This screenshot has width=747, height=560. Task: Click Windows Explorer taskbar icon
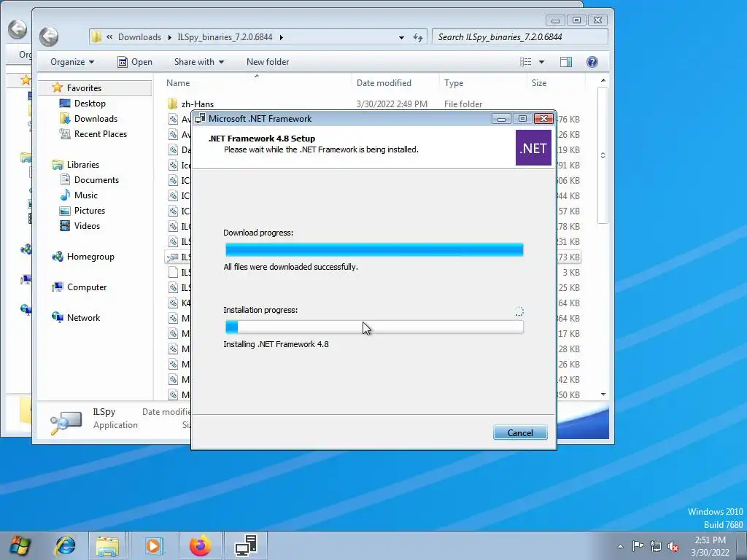(x=108, y=545)
